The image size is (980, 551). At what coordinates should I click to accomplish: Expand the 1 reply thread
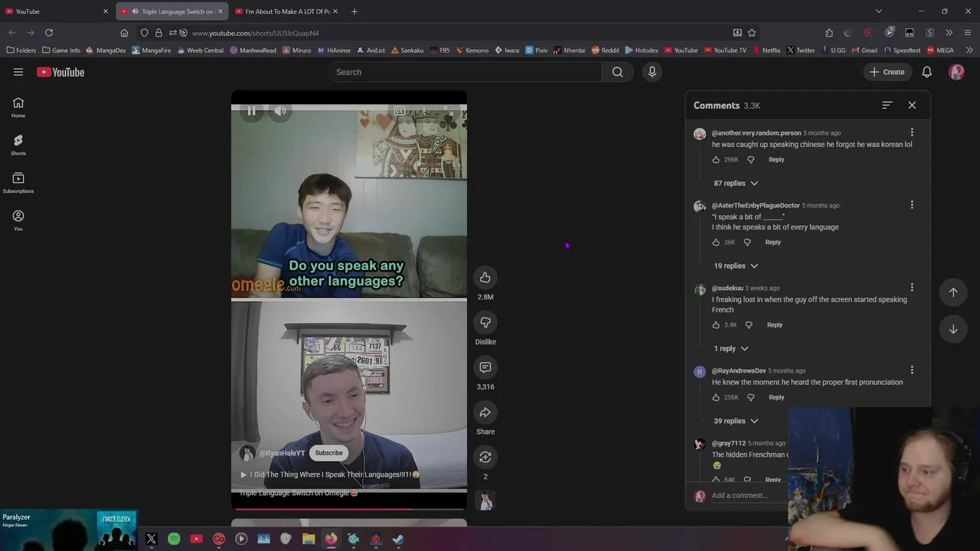point(731,349)
